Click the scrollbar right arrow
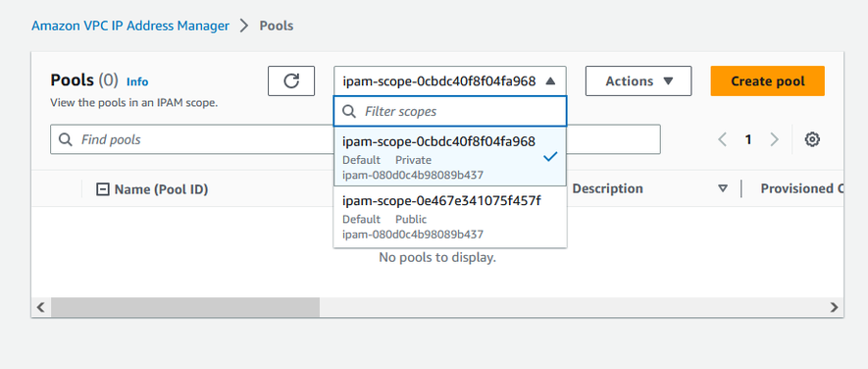This screenshot has width=868, height=369. point(835,307)
